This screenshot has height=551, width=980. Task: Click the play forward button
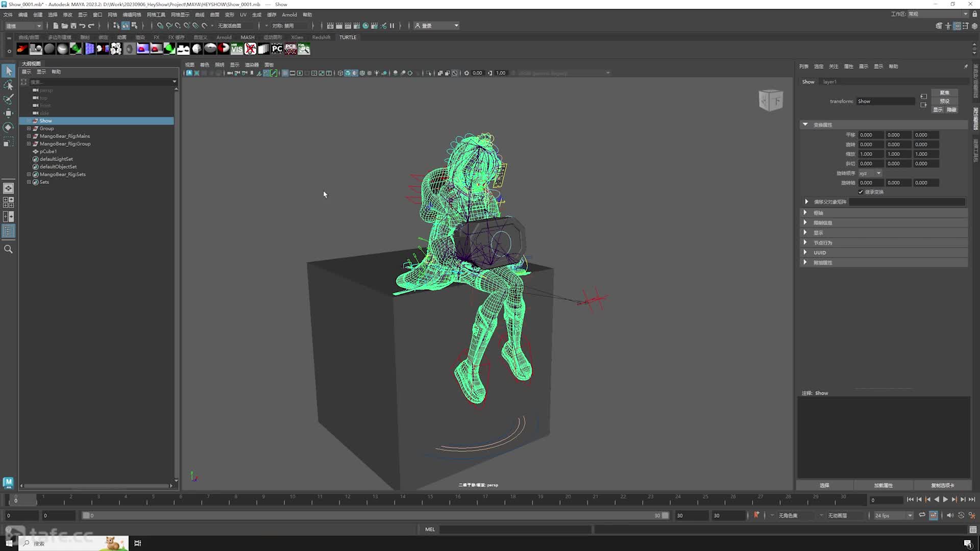click(x=945, y=500)
